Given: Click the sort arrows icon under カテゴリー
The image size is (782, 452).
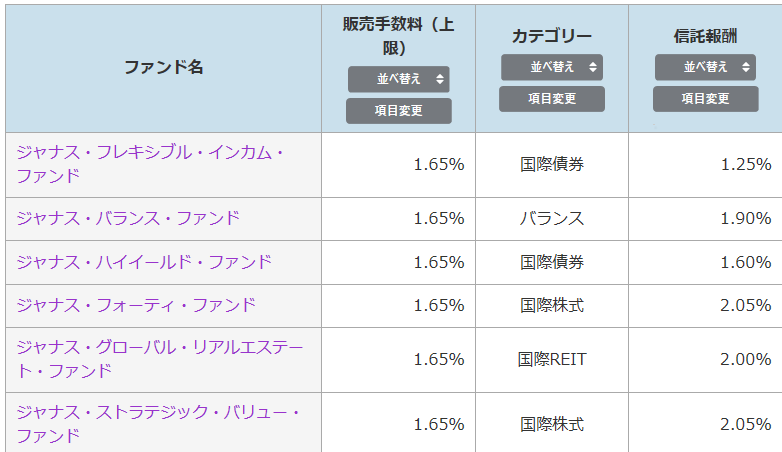Looking at the screenshot, I should (x=593, y=67).
